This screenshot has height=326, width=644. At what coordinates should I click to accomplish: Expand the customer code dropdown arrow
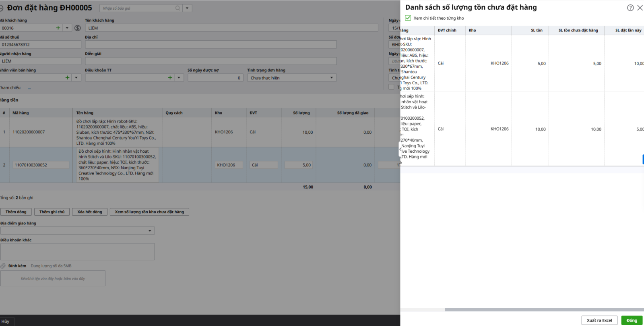[x=67, y=28]
